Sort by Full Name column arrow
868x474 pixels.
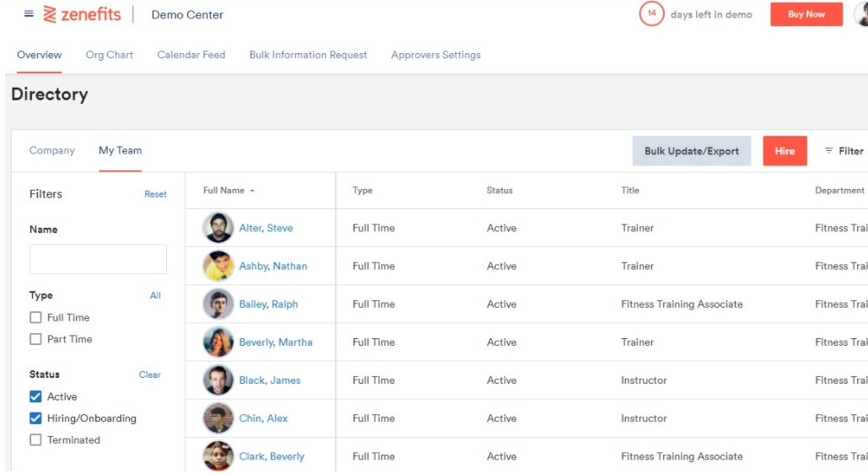(x=252, y=191)
